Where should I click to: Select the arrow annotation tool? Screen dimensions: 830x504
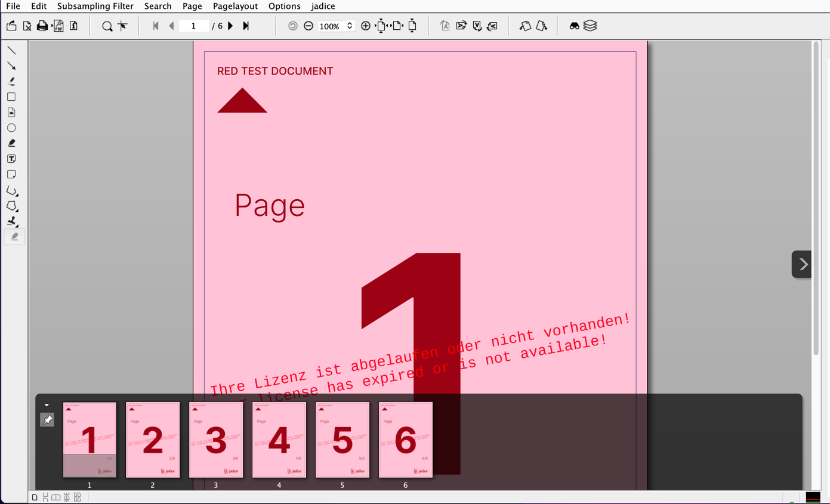pyautogui.click(x=11, y=66)
